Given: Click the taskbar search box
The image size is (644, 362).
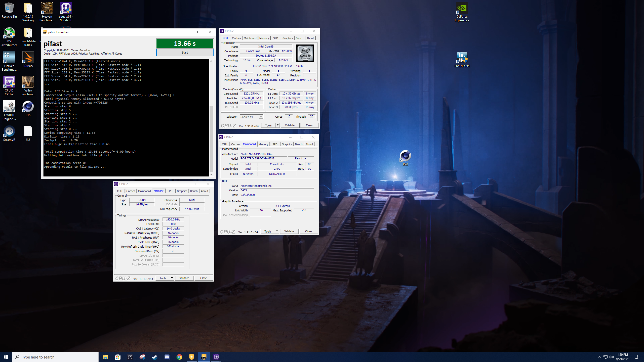Looking at the screenshot, I should [x=55, y=357].
